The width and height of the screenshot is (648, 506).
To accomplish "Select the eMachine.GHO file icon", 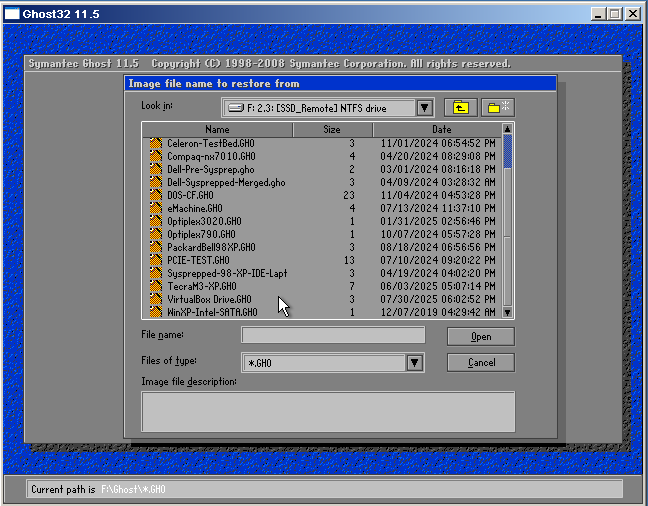I will click(155, 208).
